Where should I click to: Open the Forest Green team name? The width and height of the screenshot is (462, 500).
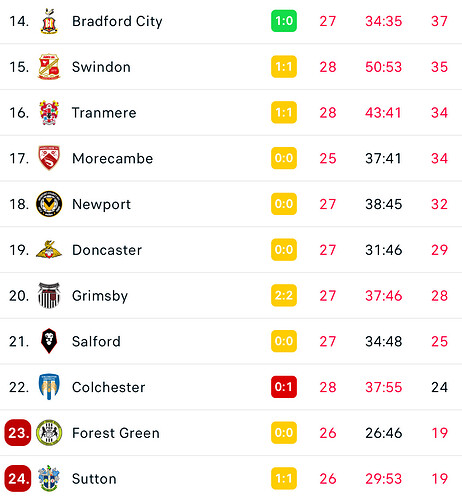(x=116, y=433)
